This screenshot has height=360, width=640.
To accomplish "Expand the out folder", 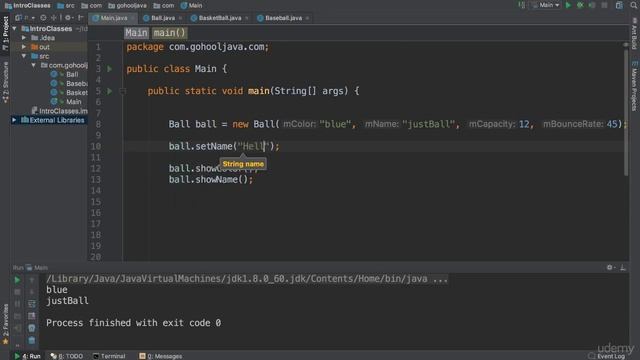I will 24,47.
